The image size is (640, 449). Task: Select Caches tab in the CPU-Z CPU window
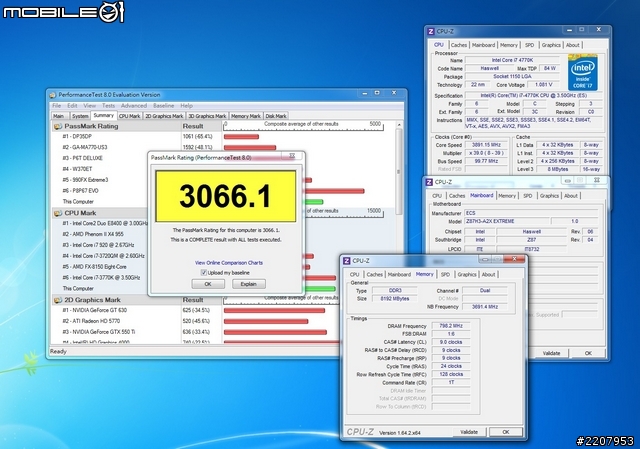pyautogui.click(x=459, y=45)
